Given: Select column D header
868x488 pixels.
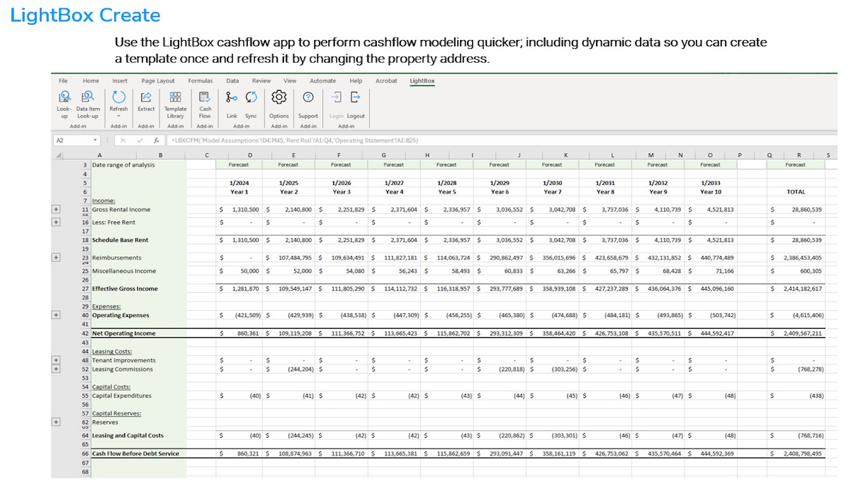Looking at the screenshot, I should click(250, 155).
